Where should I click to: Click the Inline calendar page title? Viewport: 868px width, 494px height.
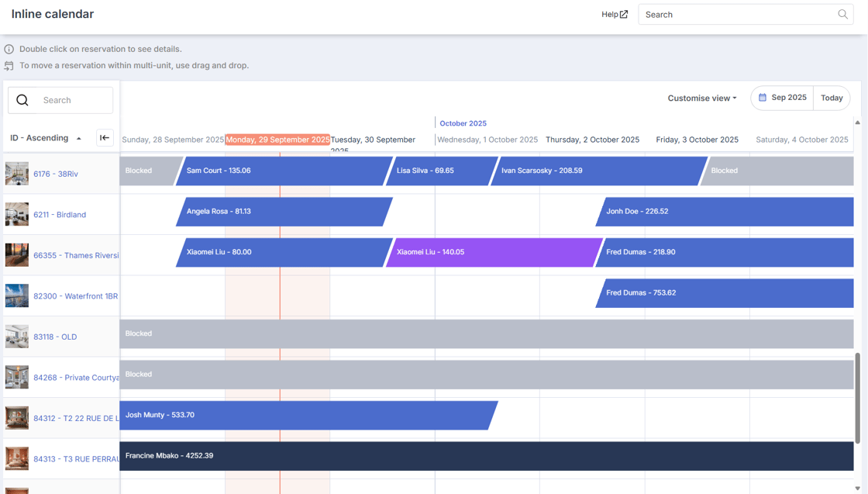pyautogui.click(x=53, y=14)
